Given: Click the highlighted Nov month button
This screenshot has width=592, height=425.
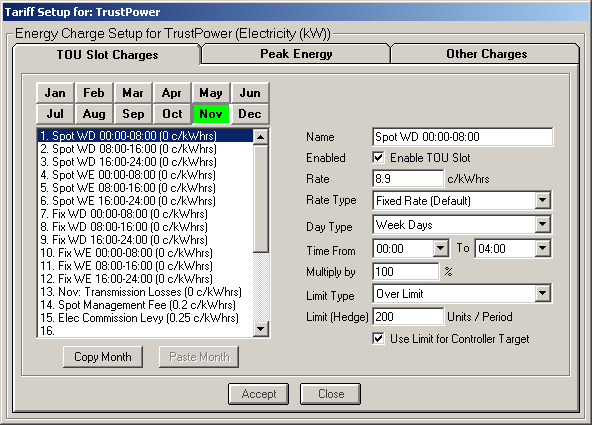Looking at the screenshot, I should click(211, 114).
